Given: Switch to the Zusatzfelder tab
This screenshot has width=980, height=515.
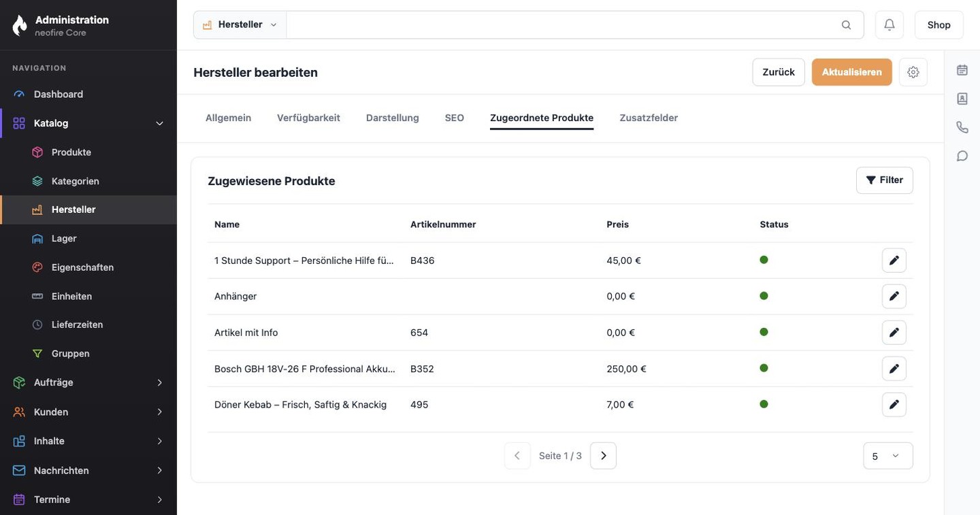Looking at the screenshot, I should coord(649,118).
